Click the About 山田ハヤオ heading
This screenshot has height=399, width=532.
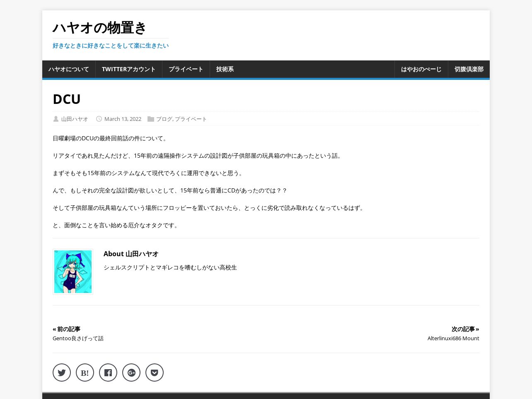pyautogui.click(x=131, y=254)
